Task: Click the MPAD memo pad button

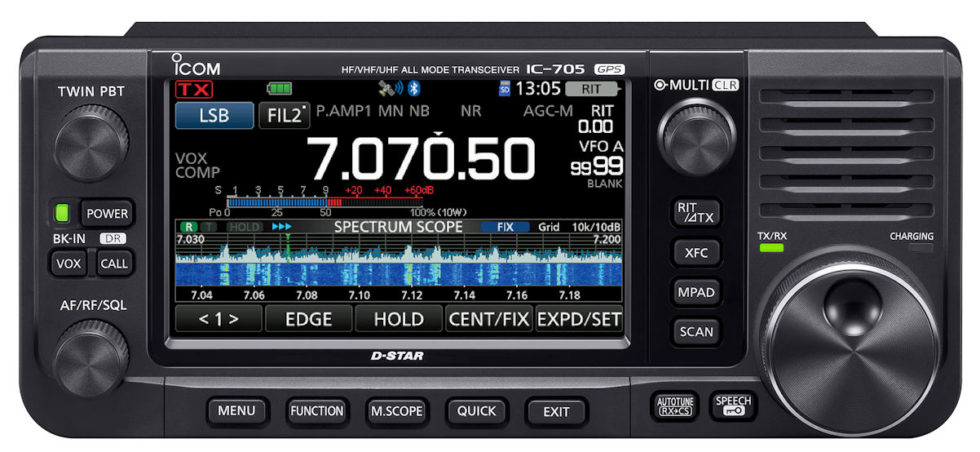Action: (x=695, y=291)
